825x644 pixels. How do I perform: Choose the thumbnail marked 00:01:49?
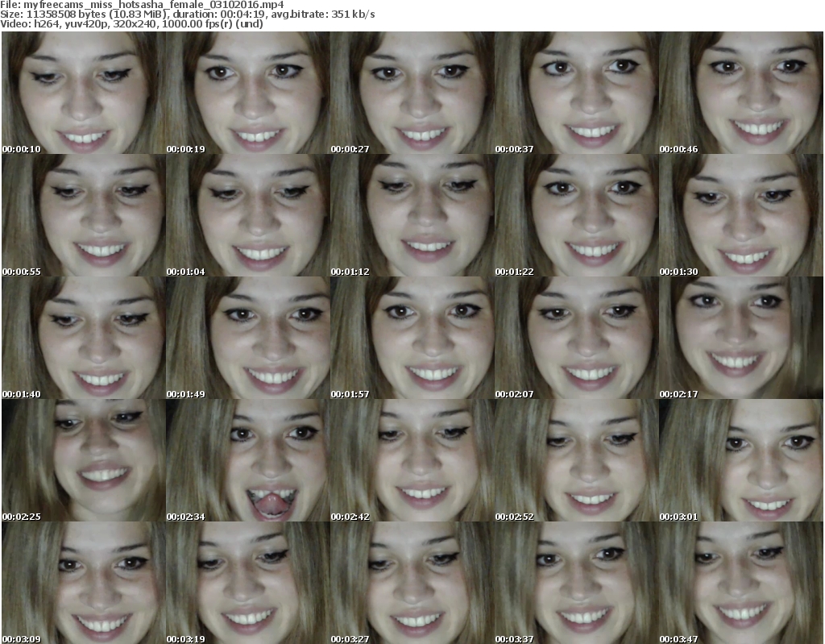247,338
